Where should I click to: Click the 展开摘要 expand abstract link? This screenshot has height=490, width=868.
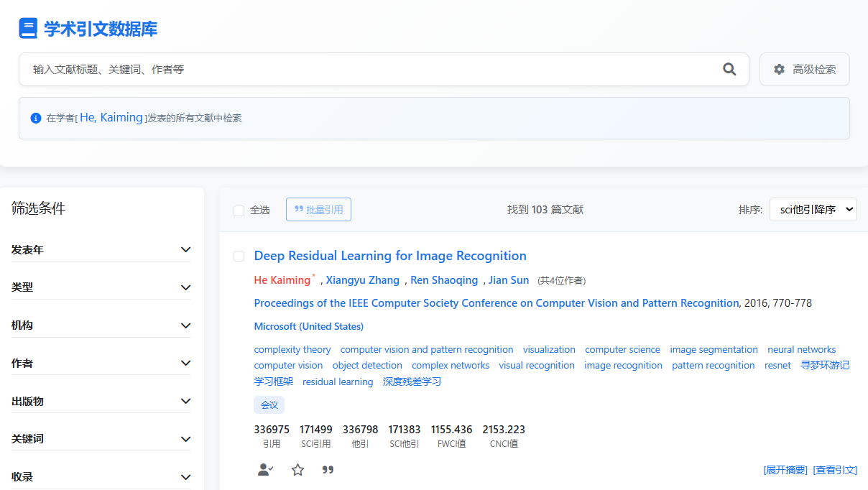click(785, 470)
